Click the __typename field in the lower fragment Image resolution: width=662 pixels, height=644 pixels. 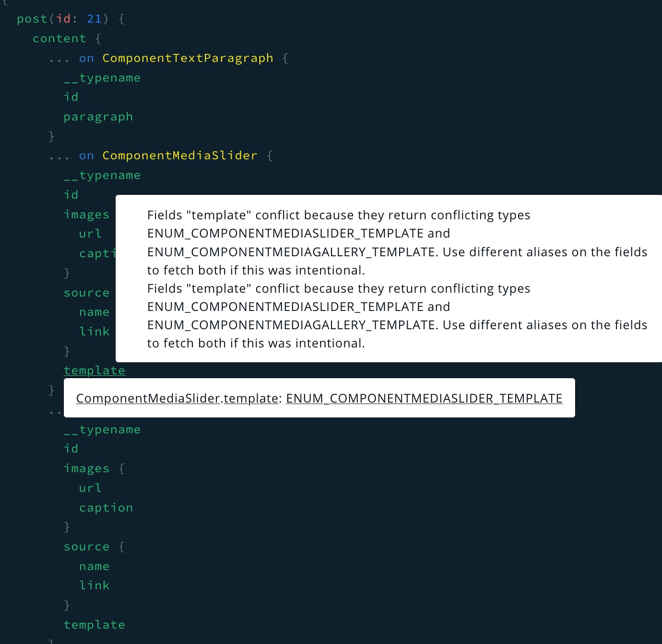[102, 429]
